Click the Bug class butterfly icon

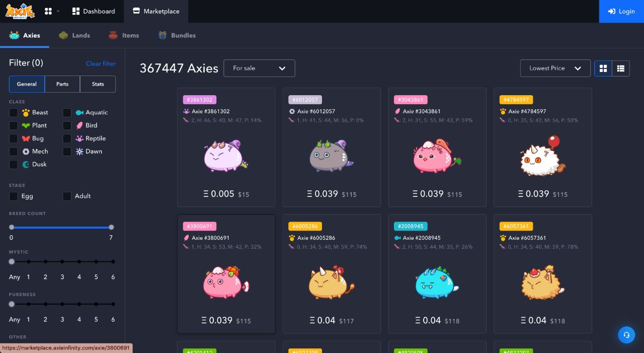click(26, 138)
